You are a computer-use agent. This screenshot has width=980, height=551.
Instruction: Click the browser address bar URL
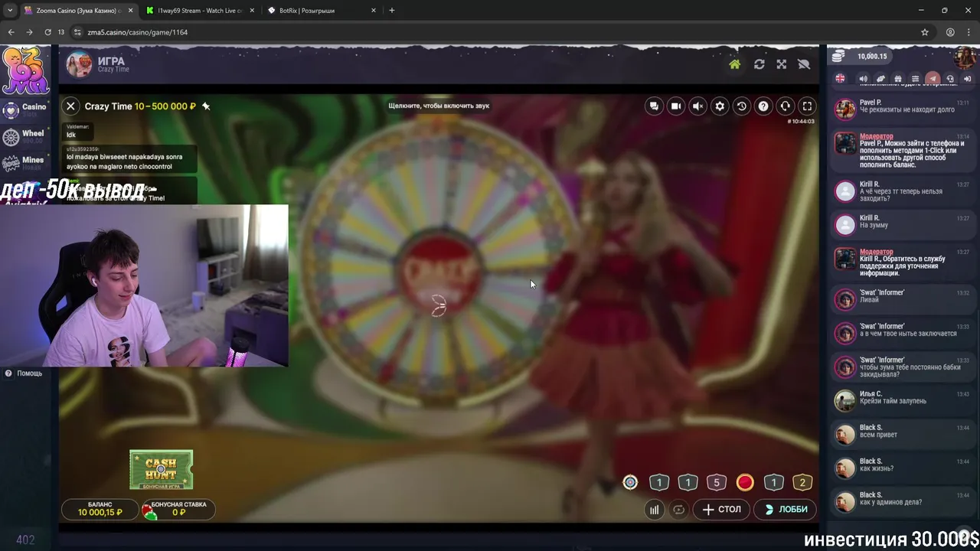coord(138,32)
